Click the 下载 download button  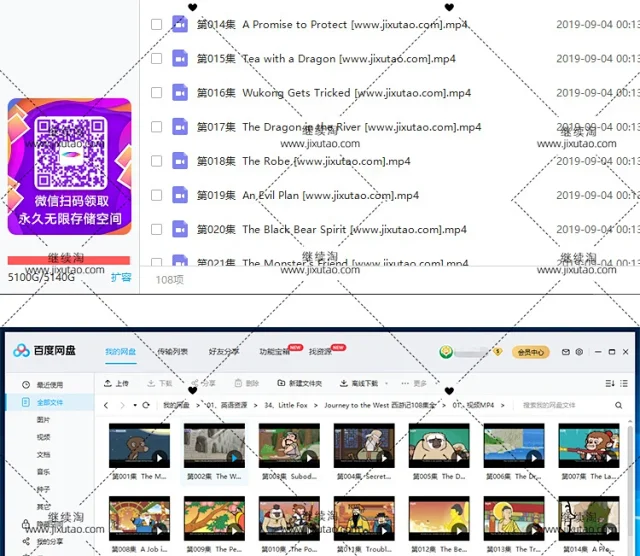[x=160, y=383]
